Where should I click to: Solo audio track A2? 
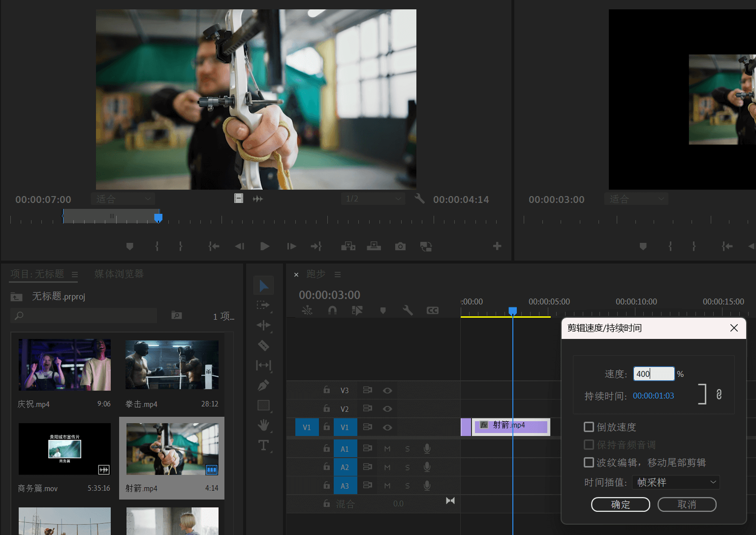click(407, 467)
